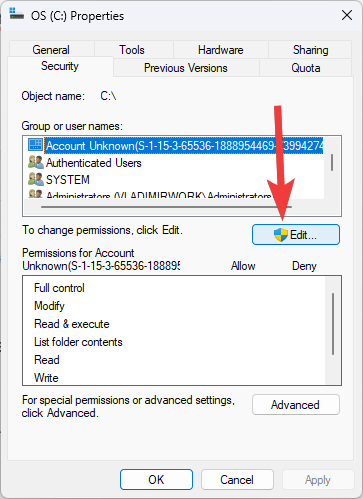Click the shield icon on Edit button
The height and width of the screenshot is (499, 363).
pos(281,235)
